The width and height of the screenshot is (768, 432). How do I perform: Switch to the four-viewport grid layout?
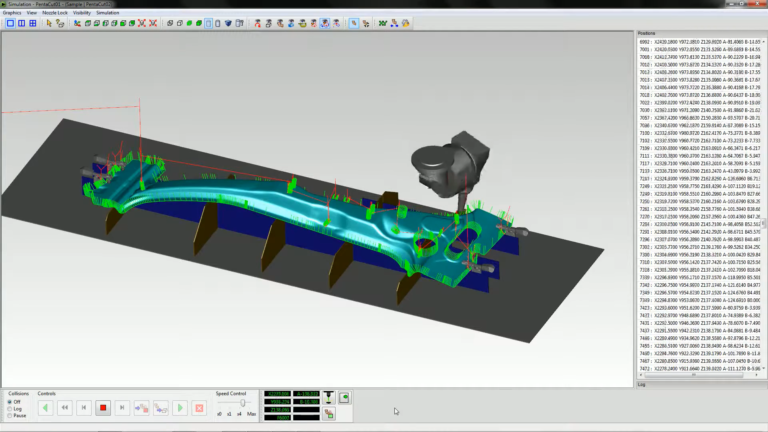33,23
